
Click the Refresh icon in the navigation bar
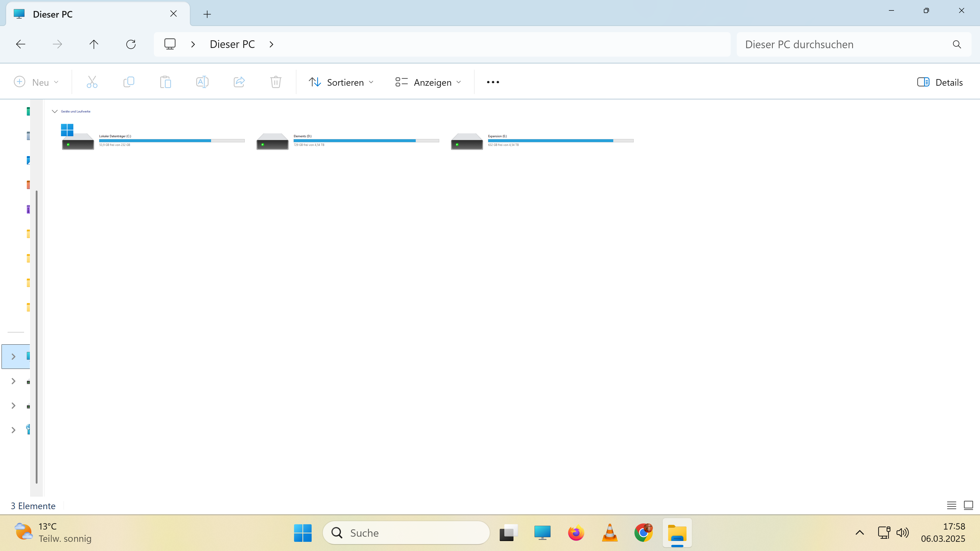[131, 44]
